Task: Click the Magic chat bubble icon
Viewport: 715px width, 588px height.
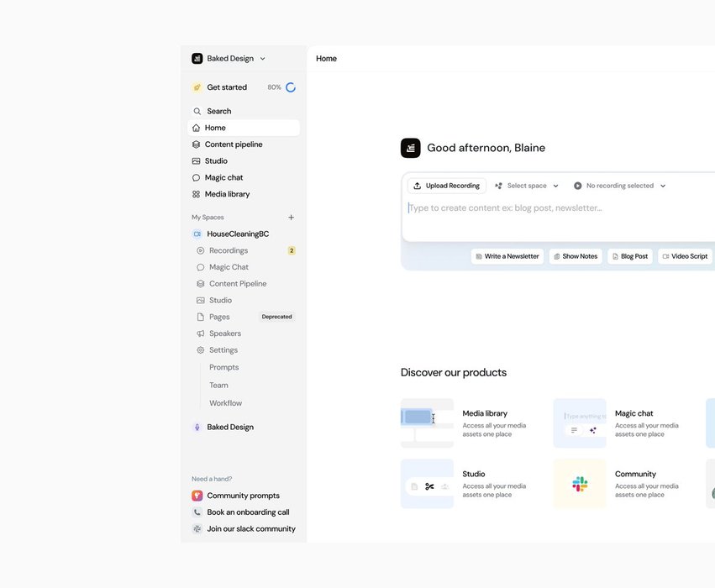Action: pos(196,177)
